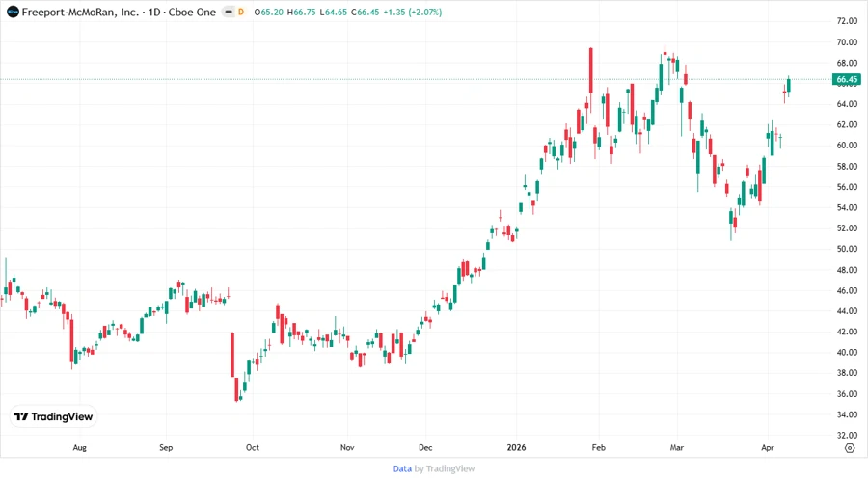Click the 'by TradingView' attribution link
Screen dimensions: 868x480
pyautogui.click(x=445, y=468)
